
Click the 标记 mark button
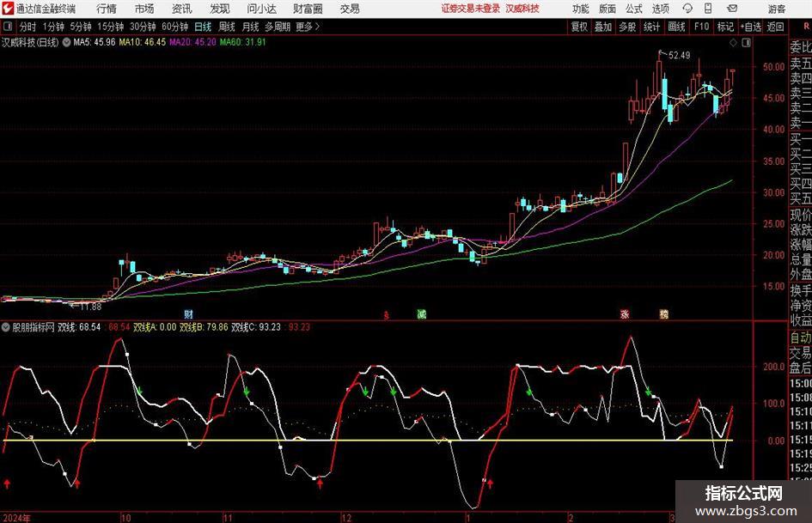(x=725, y=27)
